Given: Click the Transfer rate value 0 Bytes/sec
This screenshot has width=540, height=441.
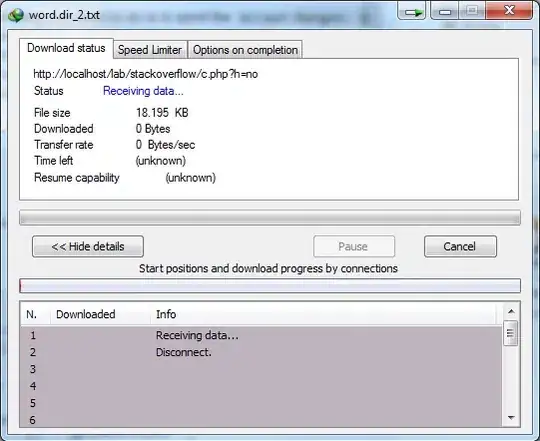Looking at the screenshot, I should (x=165, y=145).
